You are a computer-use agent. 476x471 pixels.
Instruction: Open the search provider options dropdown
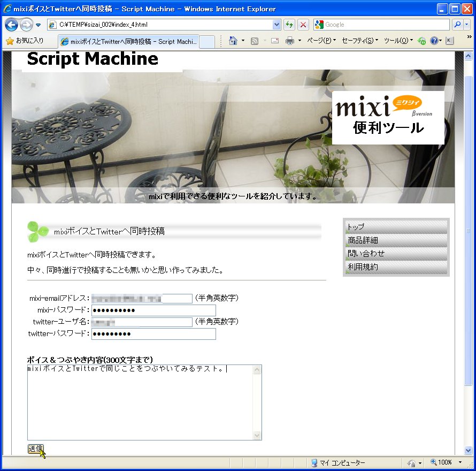tap(467, 25)
